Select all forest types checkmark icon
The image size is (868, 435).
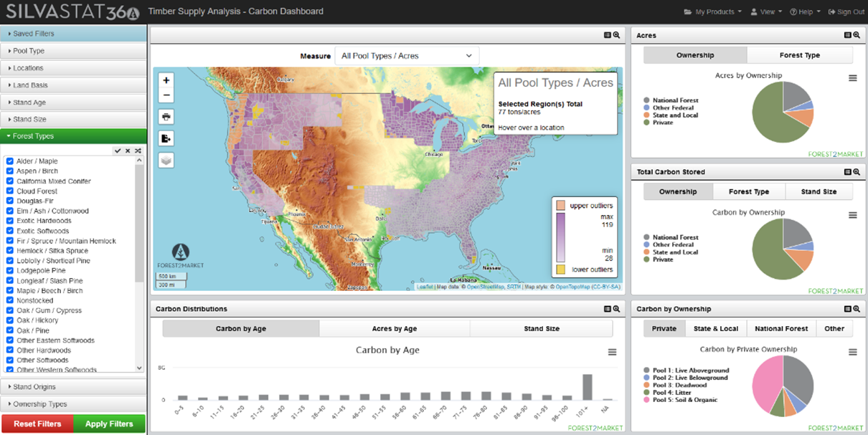pyautogui.click(x=118, y=150)
